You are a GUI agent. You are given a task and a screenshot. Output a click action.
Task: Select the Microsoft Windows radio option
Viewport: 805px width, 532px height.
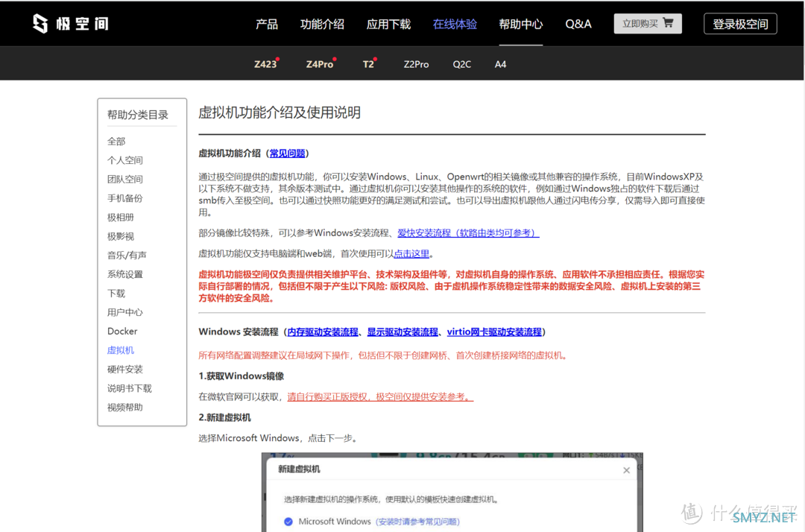tap(288, 522)
